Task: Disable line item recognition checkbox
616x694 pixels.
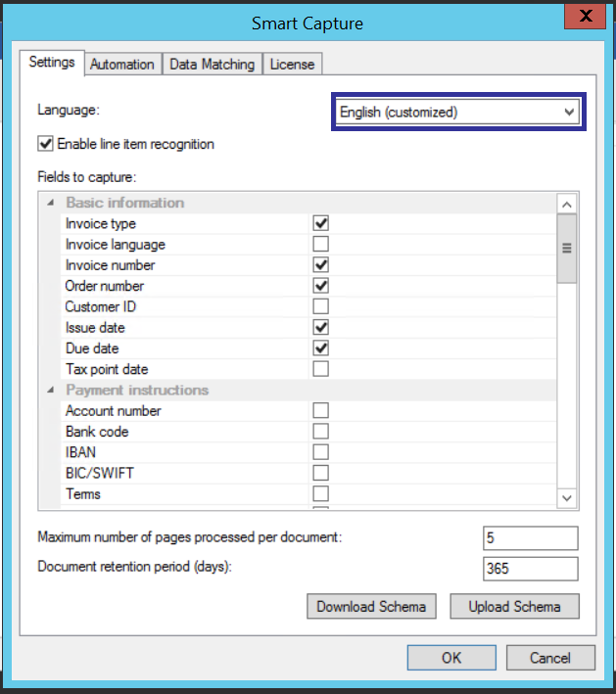Action: point(45,144)
